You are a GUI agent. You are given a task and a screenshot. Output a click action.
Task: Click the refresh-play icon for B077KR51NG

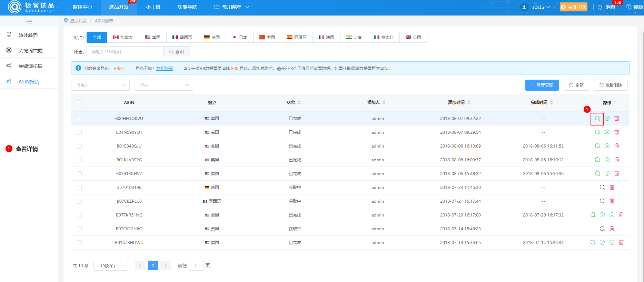pos(602,215)
